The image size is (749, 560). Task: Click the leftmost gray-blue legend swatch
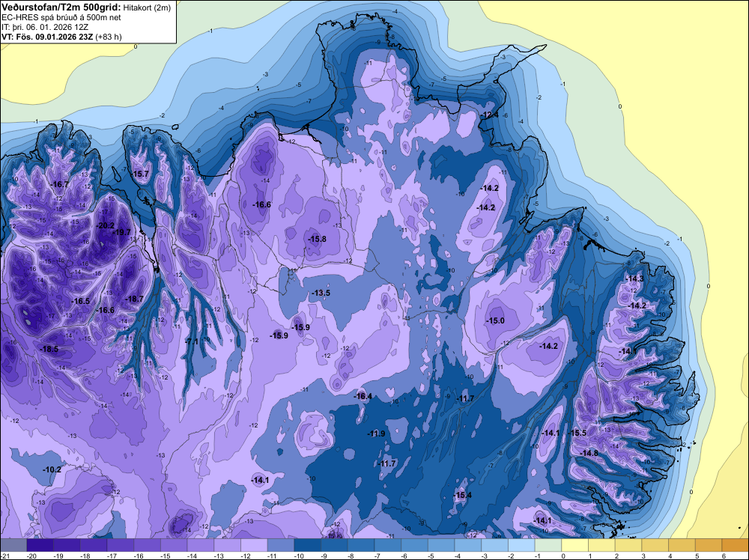pyautogui.click(x=13, y=545)
